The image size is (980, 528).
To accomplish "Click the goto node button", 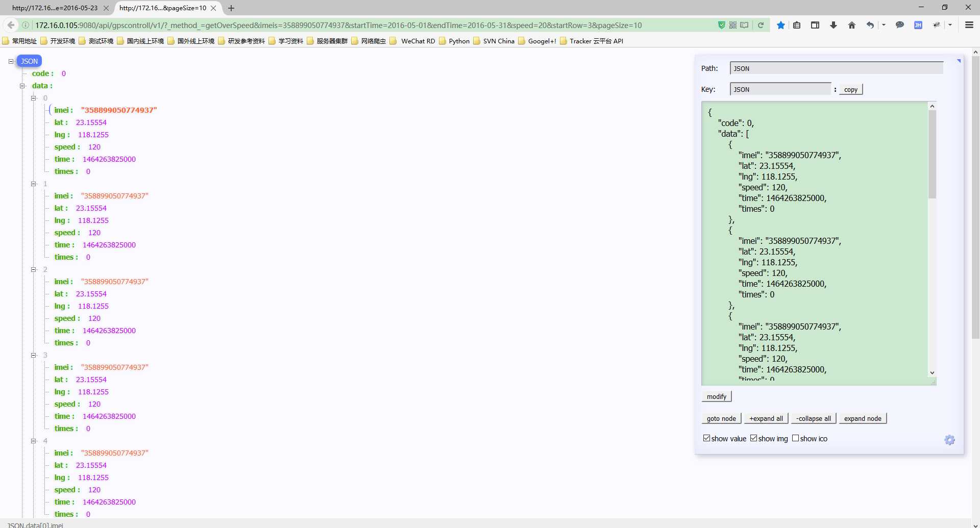I will coord(721,418).
